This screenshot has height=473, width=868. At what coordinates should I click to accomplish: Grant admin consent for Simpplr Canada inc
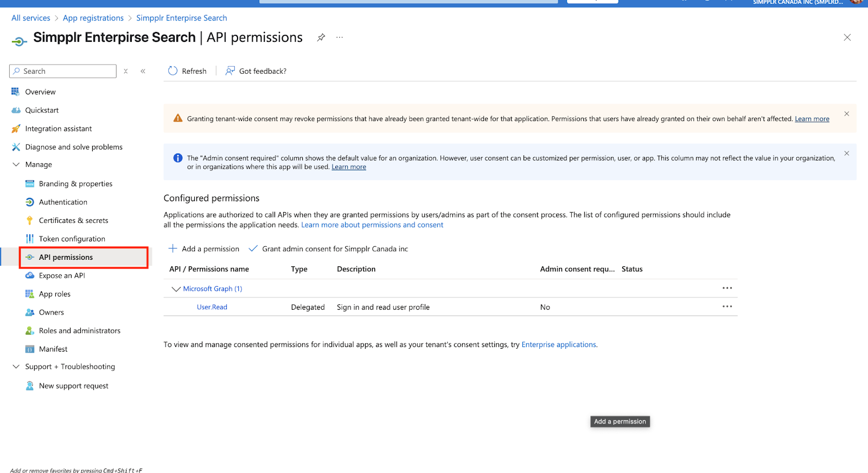point(328,249)
